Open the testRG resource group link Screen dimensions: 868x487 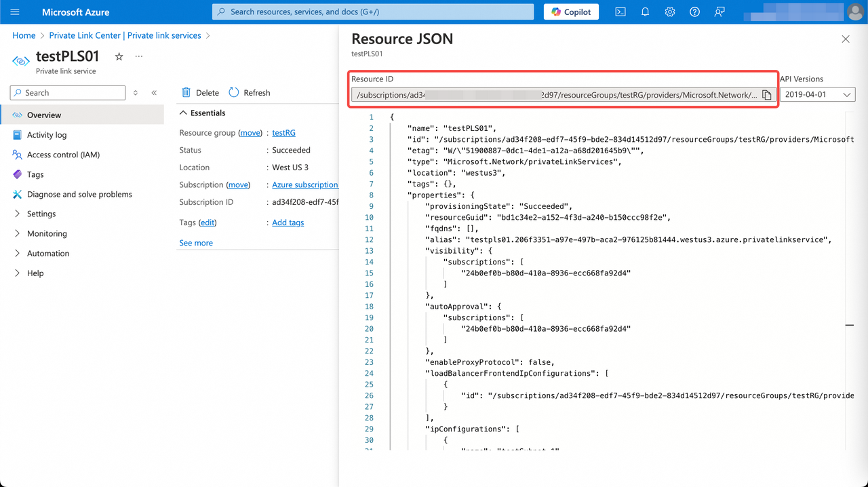tap(284, 132)
